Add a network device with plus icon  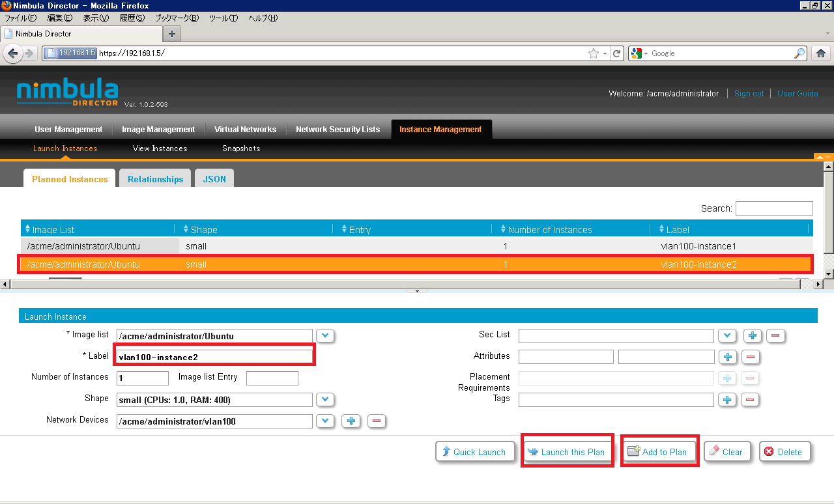pyautogui.click(x=351, y=421)
